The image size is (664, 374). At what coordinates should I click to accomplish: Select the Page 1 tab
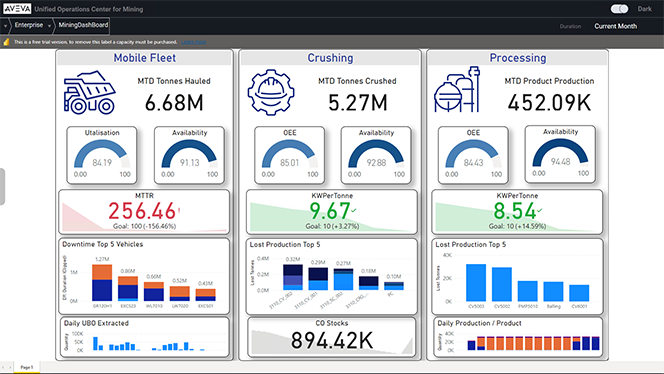(27, 367)
